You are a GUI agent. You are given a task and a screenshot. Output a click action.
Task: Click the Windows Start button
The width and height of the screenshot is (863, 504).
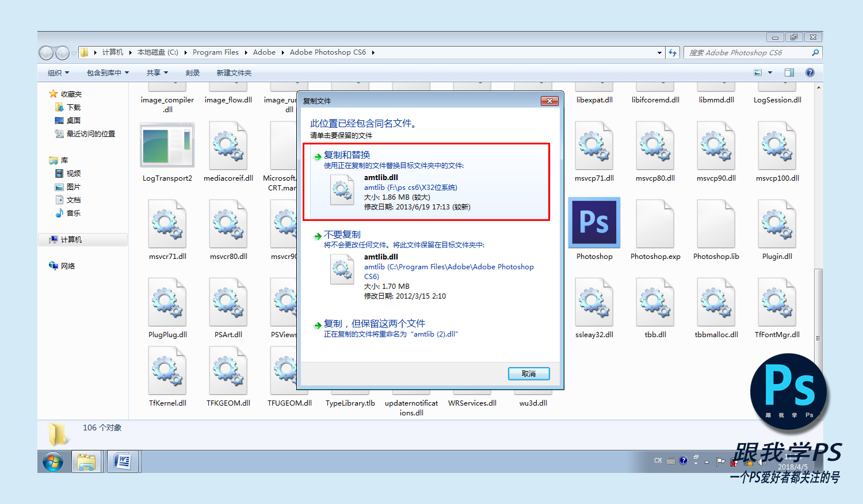point(53,461)
